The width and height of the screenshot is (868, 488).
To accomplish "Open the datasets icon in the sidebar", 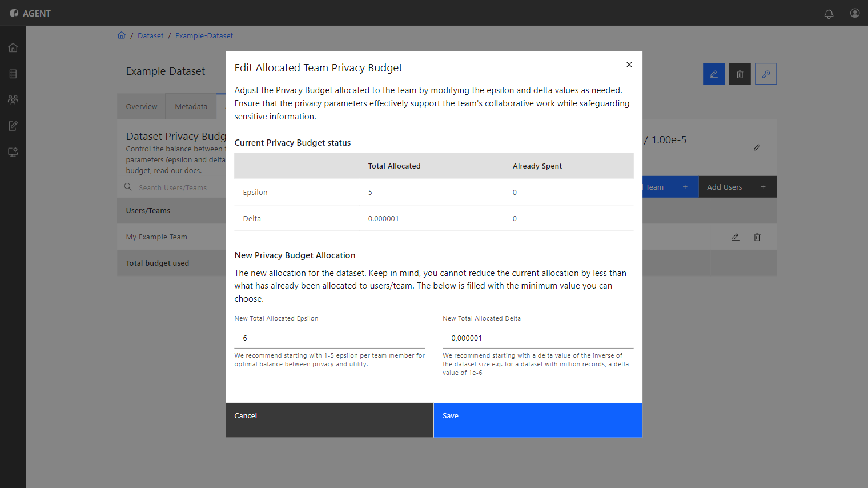I will [13, 74].
